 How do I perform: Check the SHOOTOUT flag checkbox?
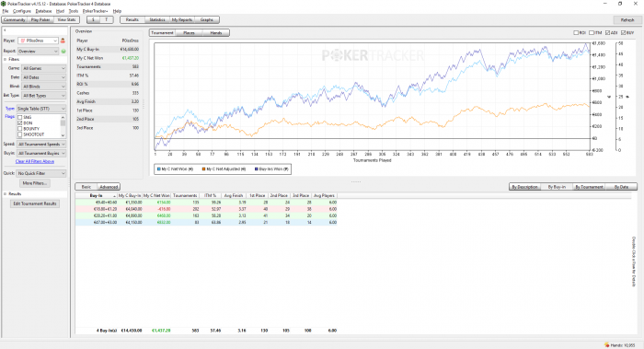tap(19, 134)
